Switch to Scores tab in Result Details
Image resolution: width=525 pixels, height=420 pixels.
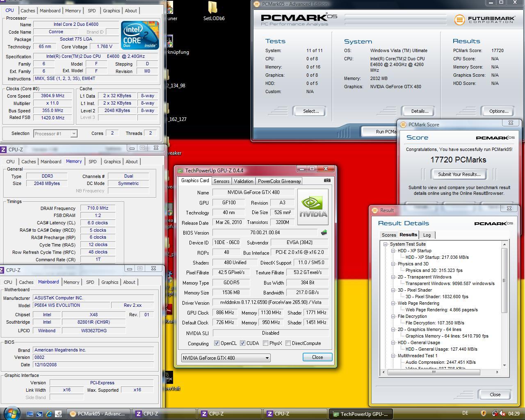click(389, 235)
